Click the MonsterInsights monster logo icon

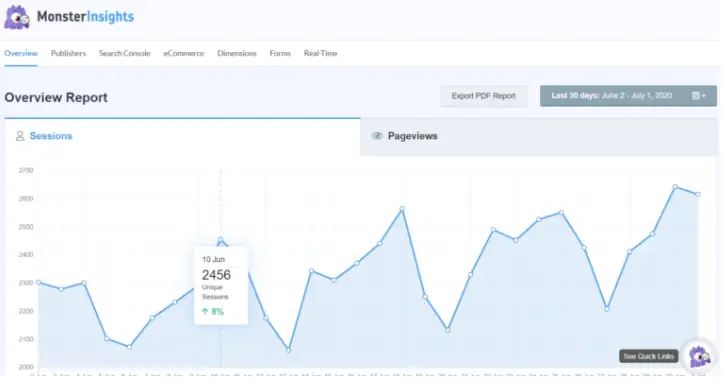tap(17, 18)
